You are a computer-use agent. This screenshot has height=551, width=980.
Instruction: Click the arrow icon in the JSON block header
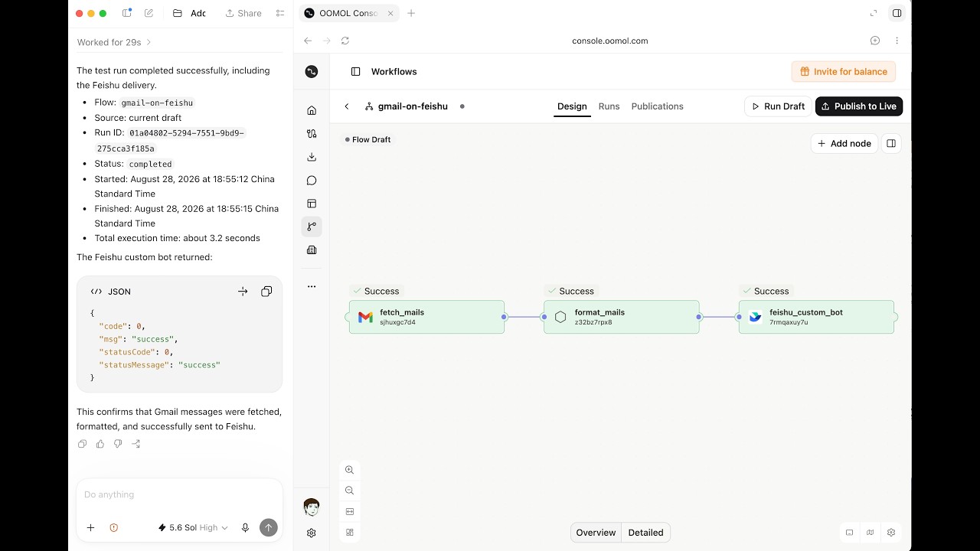243,292
